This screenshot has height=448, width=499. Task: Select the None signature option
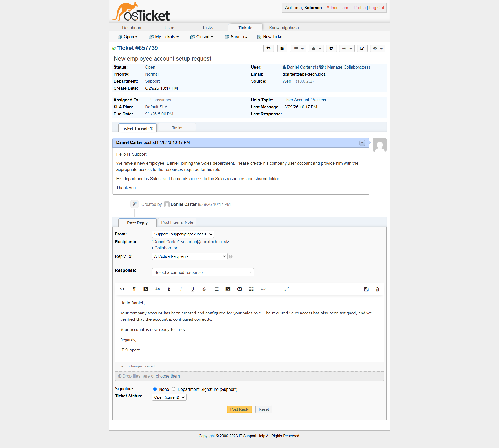pos(155,389)
